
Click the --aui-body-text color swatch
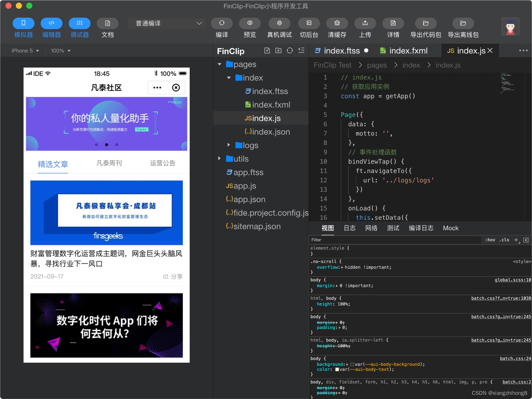[337, 369]
